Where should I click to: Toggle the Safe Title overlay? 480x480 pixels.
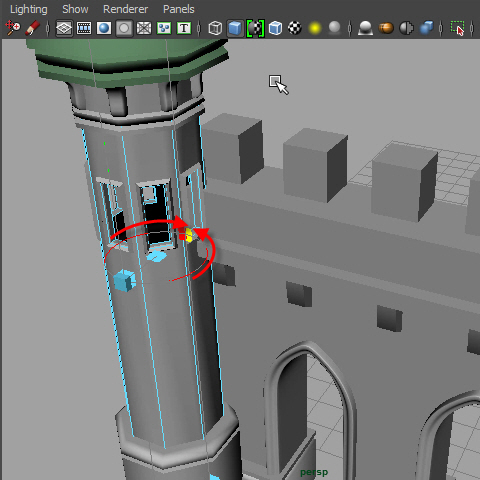(x=184, y=28)
